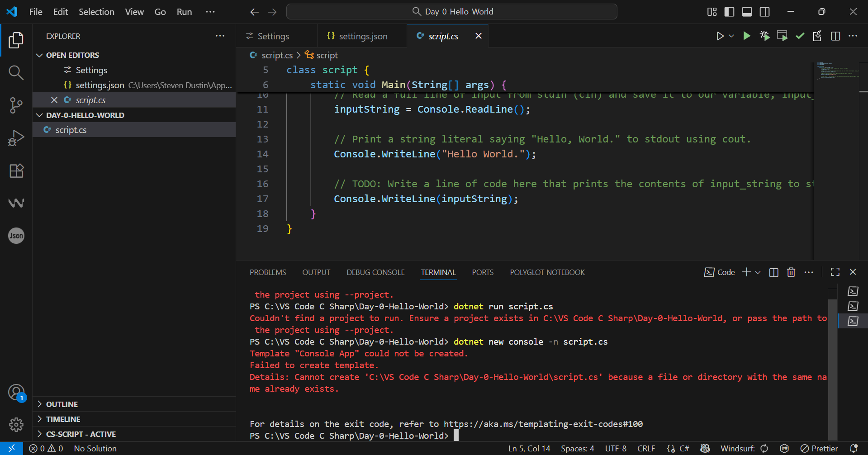Open Run and Debug view
Viewport: 868px width, 455px height.
click(16, 138)
